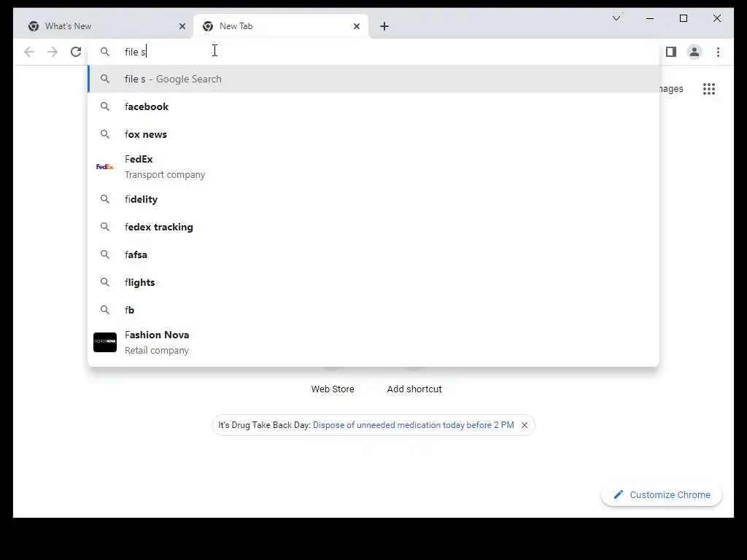Click the back navigation arrow
This screenshot has height=560, width=747.
[x=29, y=52]
